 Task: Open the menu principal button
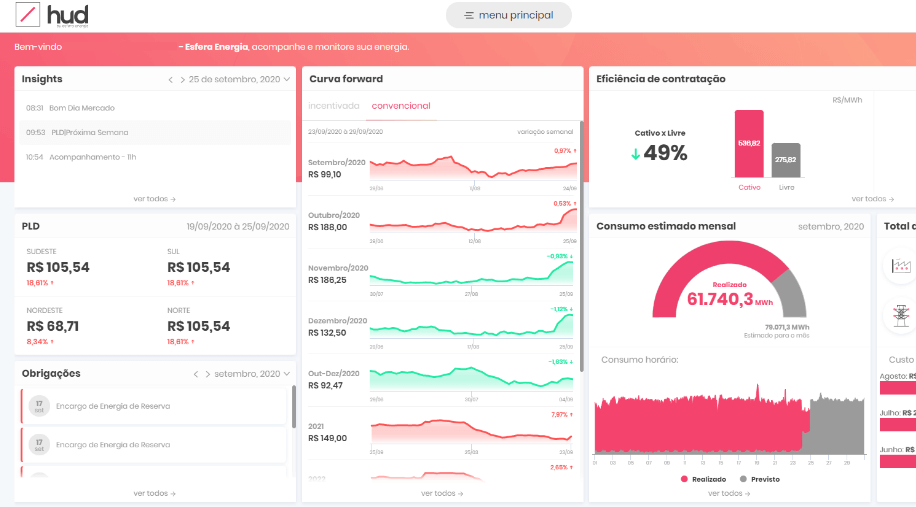(x=508, y=15)
